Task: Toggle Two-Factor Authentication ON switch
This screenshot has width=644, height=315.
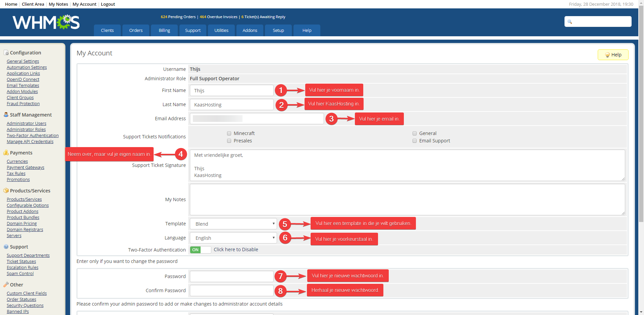Action: click(200, 250)
